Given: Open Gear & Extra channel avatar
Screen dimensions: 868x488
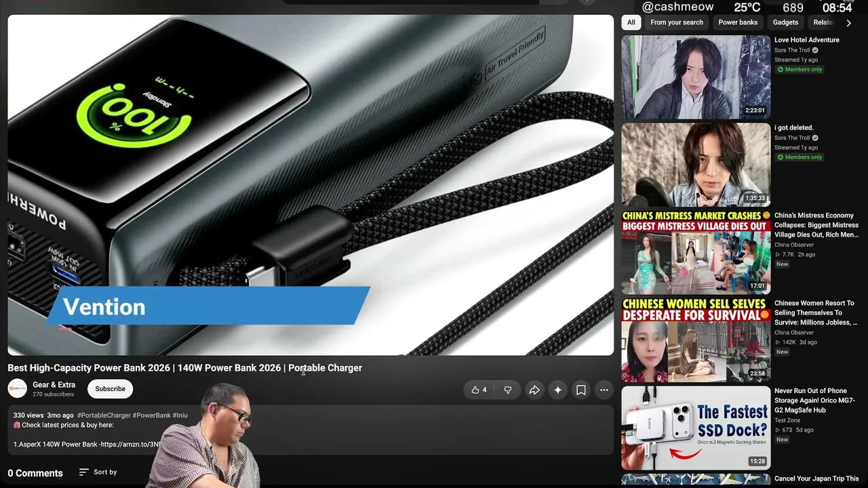Looking at the screenshot, I should (17, 388).
